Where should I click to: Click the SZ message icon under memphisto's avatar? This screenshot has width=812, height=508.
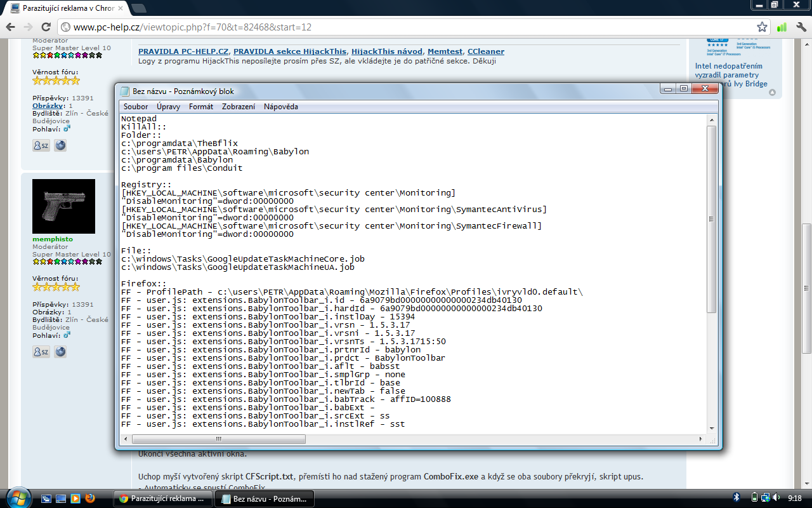click(41, 352)
